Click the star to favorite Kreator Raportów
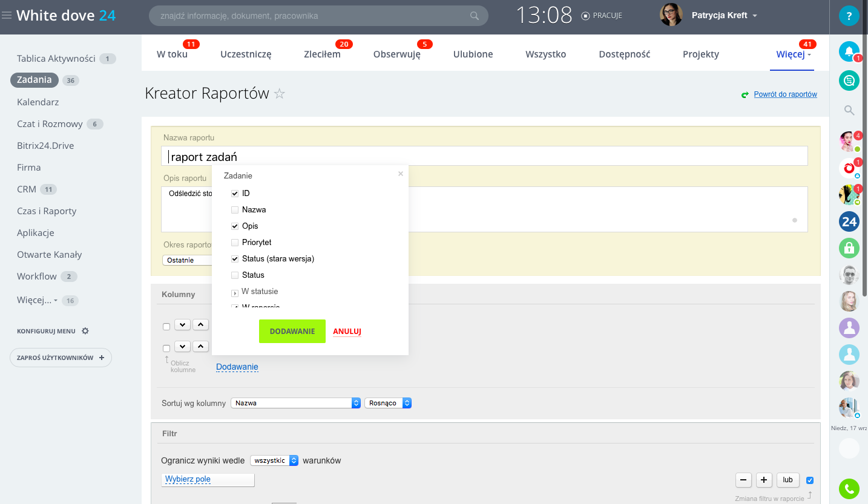Viewport: 868px width, 504px height. [x=279, y=94]
